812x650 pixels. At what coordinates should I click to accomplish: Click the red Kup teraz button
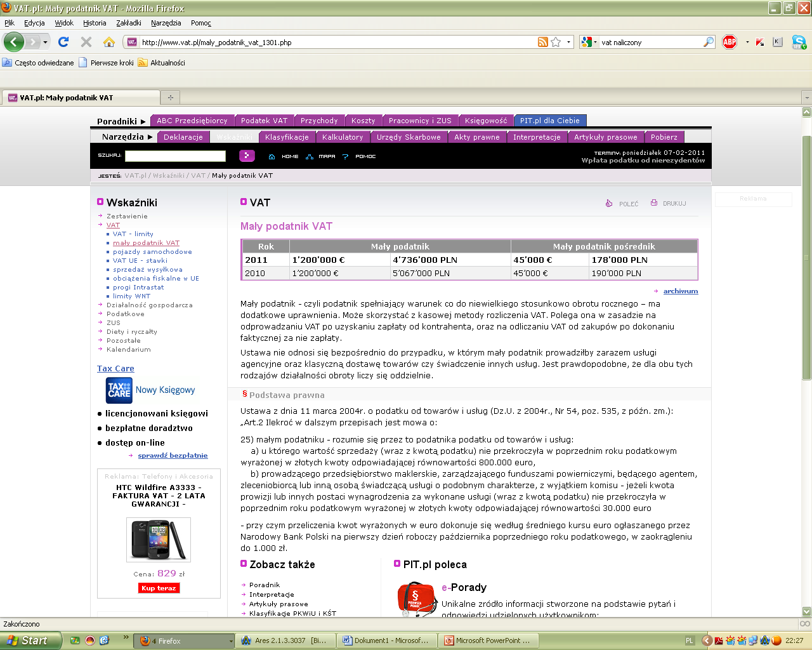pos(159,588)
